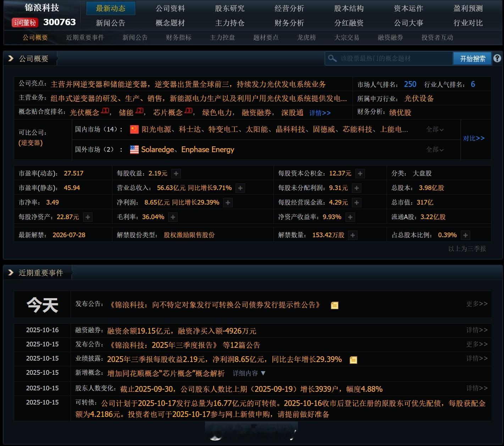The image size is (504, 446).
Task: Open the 分红融资 tab
Action: click(x=349, y=23)
